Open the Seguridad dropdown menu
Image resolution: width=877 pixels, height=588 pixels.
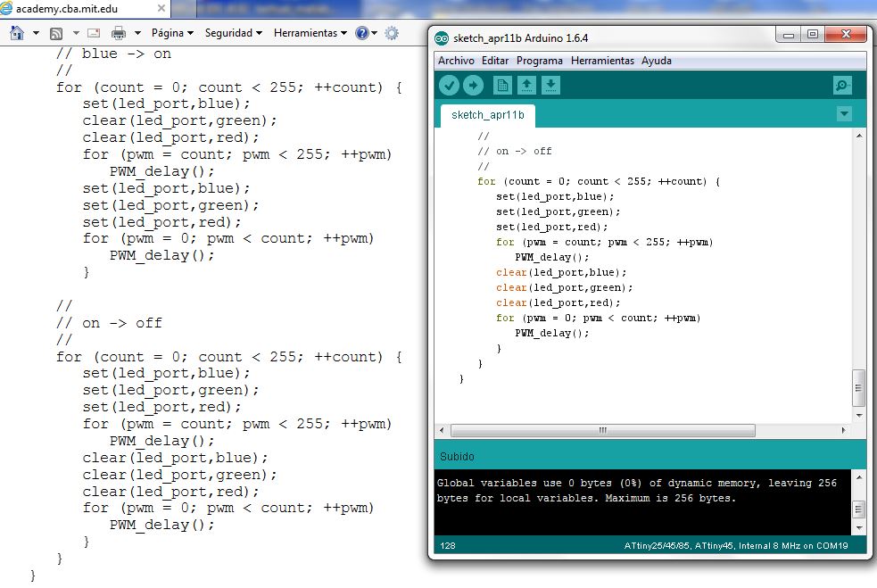pos(233,33)
